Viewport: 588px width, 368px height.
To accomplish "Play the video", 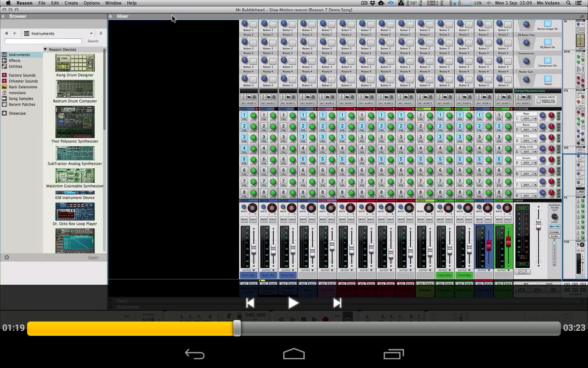I will 293,303.
